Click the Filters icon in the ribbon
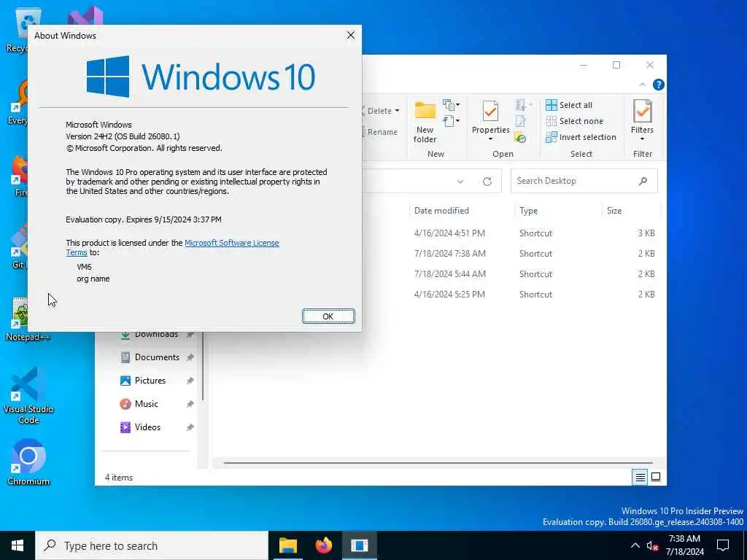Viewport: 747px width, 560px height. pyautogui.click(x=642, y=112)
